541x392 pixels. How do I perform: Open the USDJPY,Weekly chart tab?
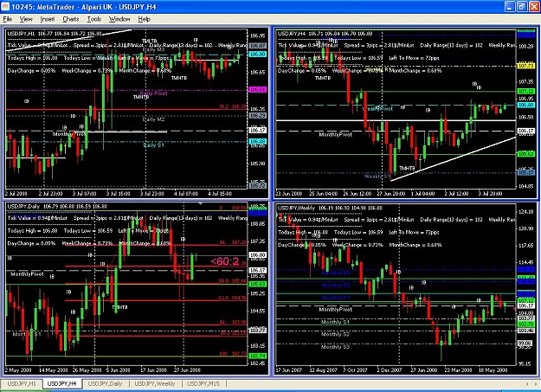[155, 383]
